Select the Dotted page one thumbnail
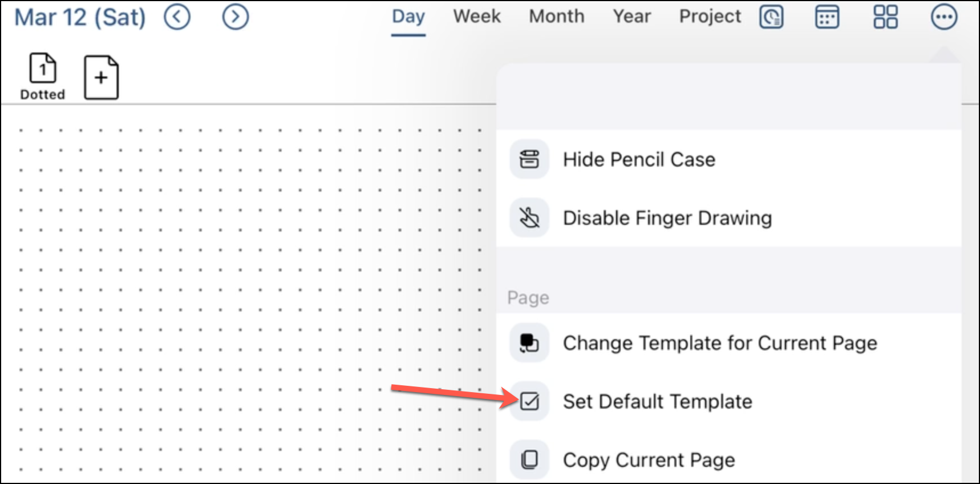 43,77
